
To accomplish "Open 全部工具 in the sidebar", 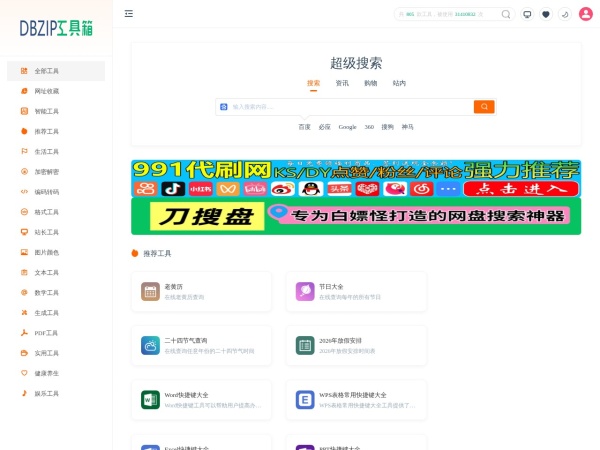I will click(x=56, y=71).
